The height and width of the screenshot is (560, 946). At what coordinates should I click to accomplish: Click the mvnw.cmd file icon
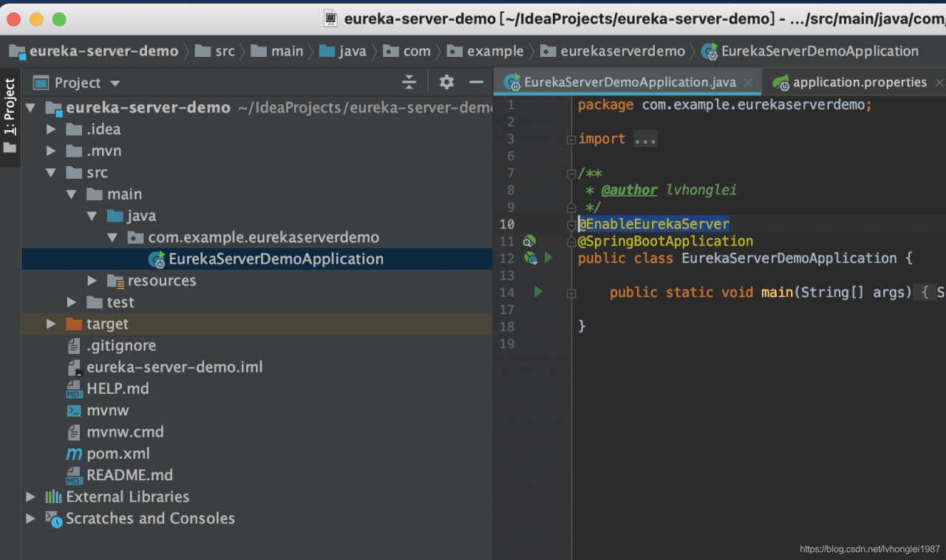74,432
